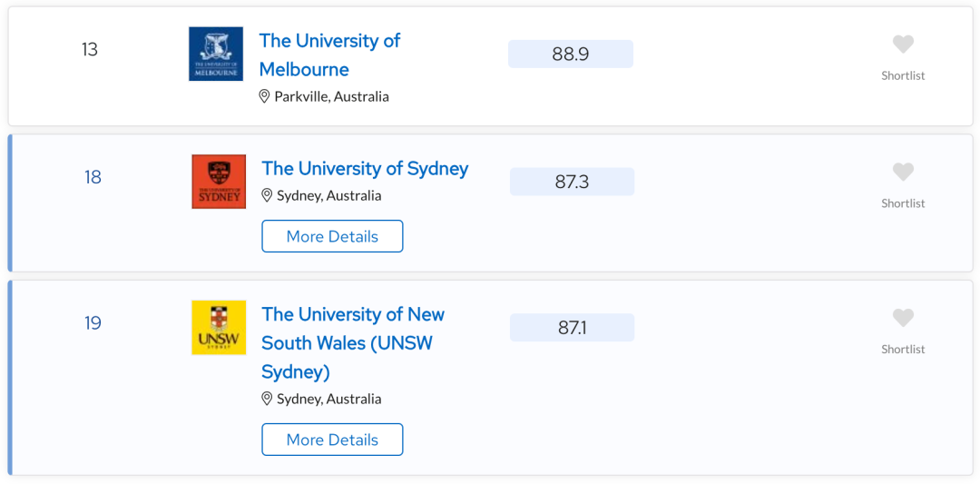This screenshot has width=980, height=484.
Task: Click More Details for University of Sydney
Action: 332,236
